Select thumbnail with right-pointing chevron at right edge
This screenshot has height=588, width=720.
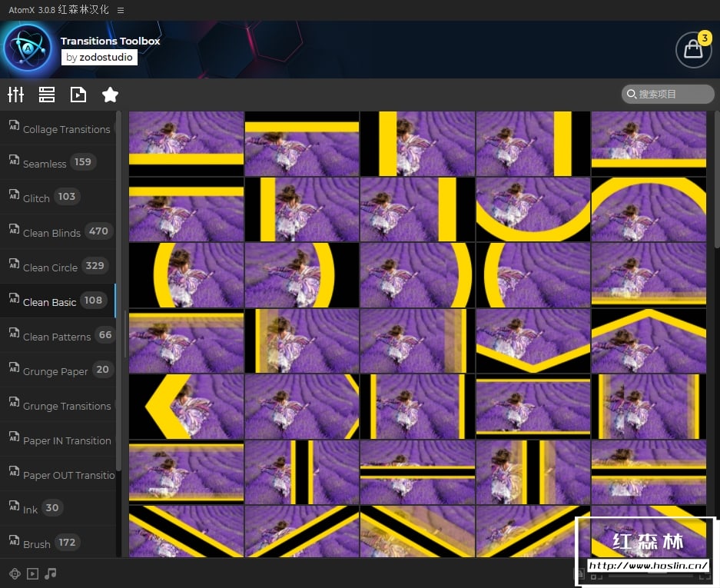[x=302, y=407]
